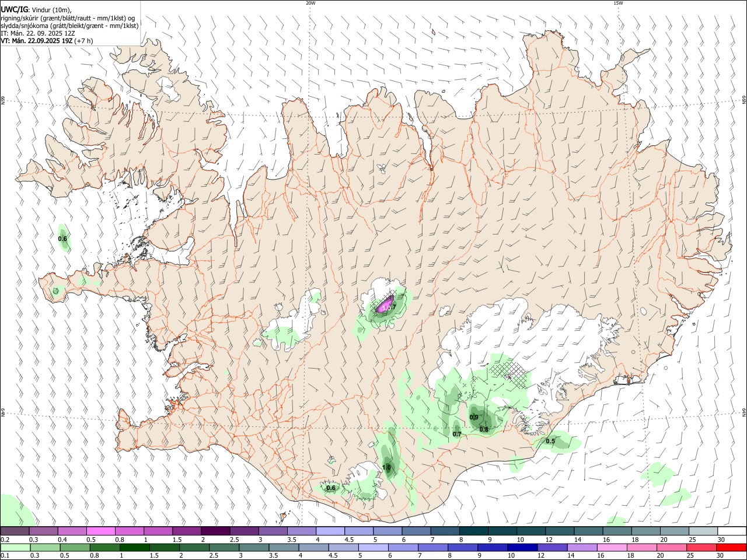Click the purple snow patch in central highlands
Viewport: 747px width, 560px height.
click(x=386, y=304)
